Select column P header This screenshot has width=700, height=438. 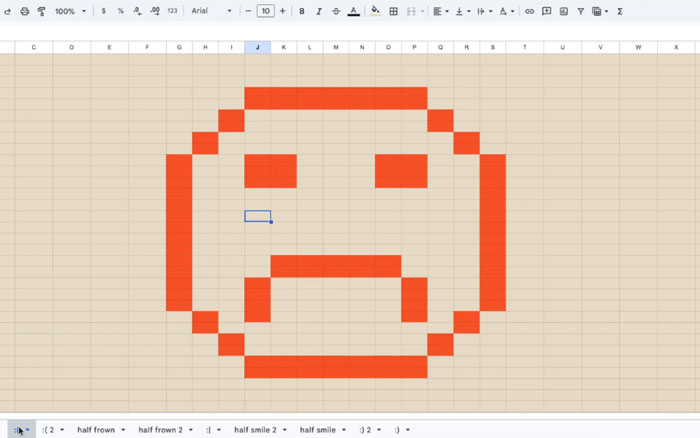pos(414,47)
